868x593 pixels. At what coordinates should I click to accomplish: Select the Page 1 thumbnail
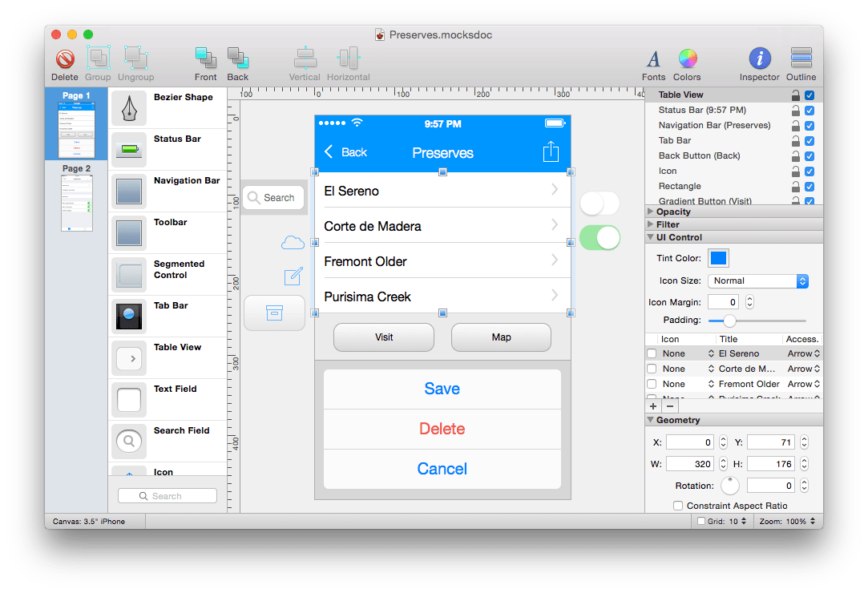tap(76, 124)
